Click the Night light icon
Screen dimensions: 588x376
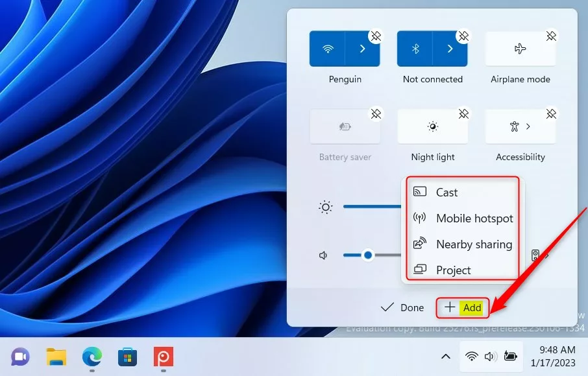[x=433, y=125]
